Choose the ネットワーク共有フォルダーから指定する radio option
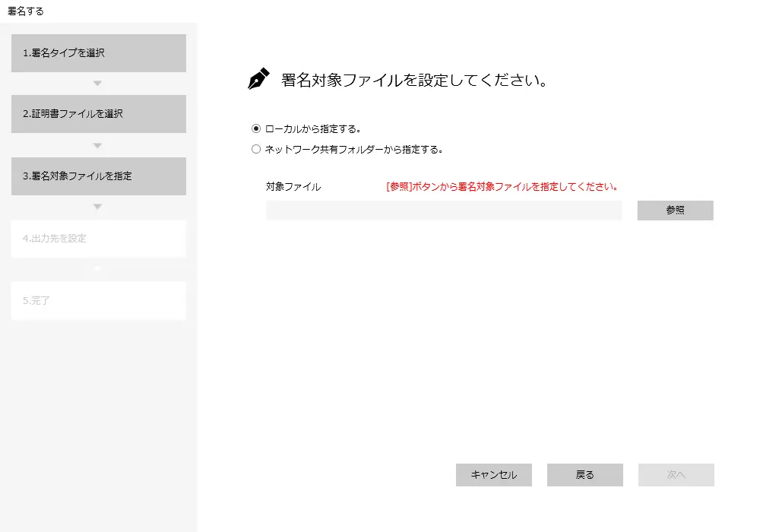This screenshot has width=760, height=532. click(x=256, y=150)
